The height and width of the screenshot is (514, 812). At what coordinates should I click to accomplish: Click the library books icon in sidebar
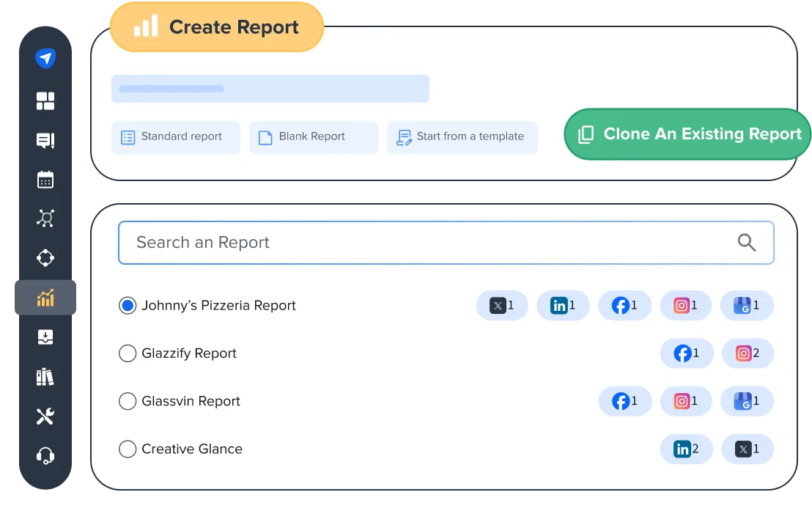coord(45,377)
